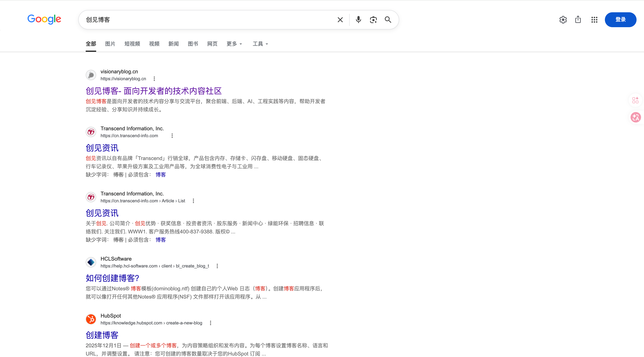
Task: Switch to the 新闻 tab
Action: click(x=173, y=44)
